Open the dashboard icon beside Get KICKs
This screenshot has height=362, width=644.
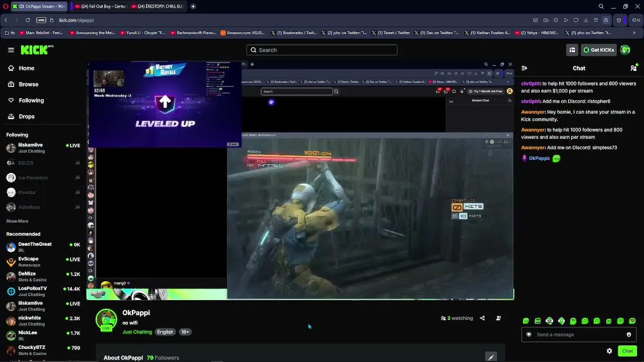tap(572, 50)
